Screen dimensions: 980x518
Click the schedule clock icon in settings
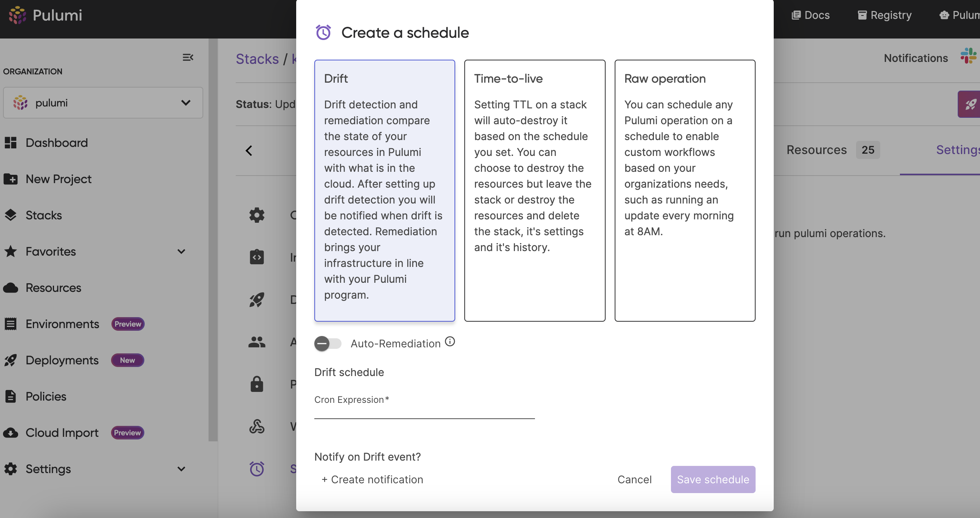(x=257, y=469)
